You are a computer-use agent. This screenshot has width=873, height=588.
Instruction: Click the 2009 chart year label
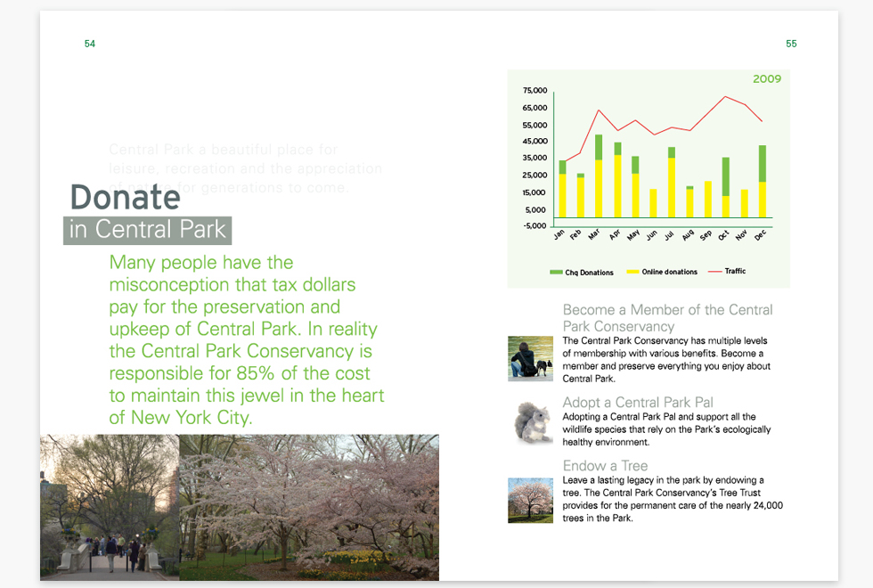coord(766,79)
